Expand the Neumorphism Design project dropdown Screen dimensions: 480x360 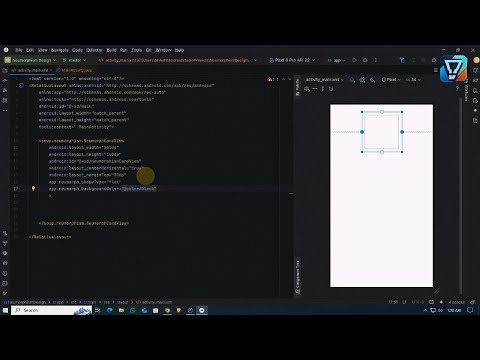click(x=31, y=60)
